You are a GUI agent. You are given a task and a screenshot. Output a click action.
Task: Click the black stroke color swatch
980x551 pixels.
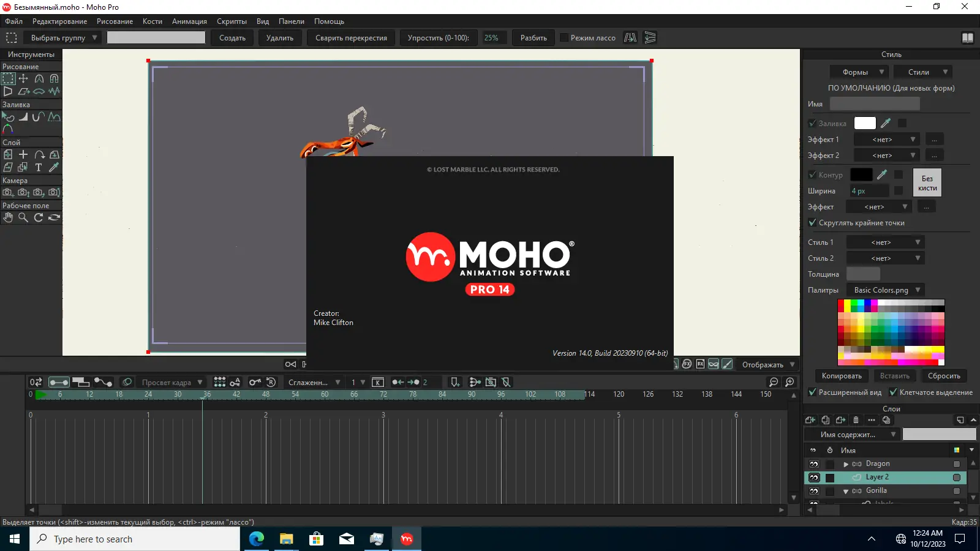861,174
